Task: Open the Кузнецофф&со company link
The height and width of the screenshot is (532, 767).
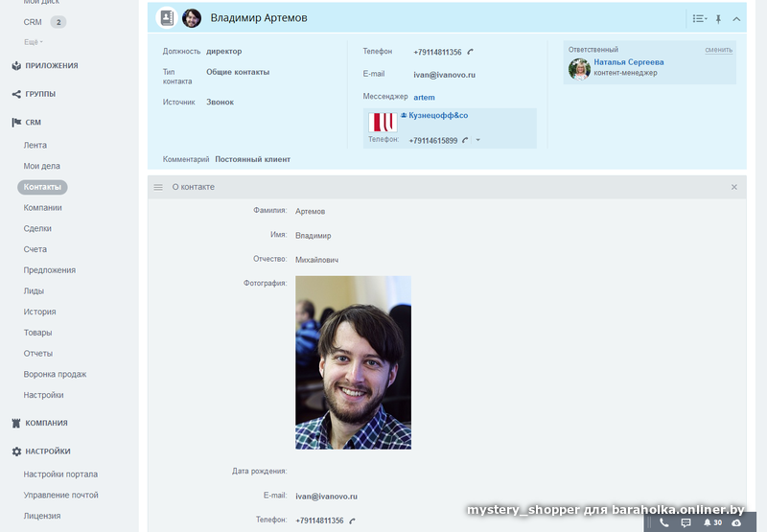Action: point(438,115)
